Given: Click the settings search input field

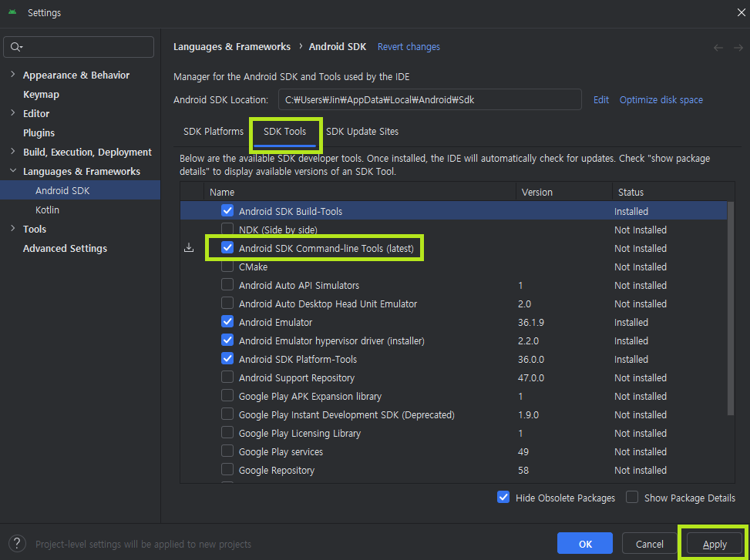Looking at the screenshot, I should (79, 47).
